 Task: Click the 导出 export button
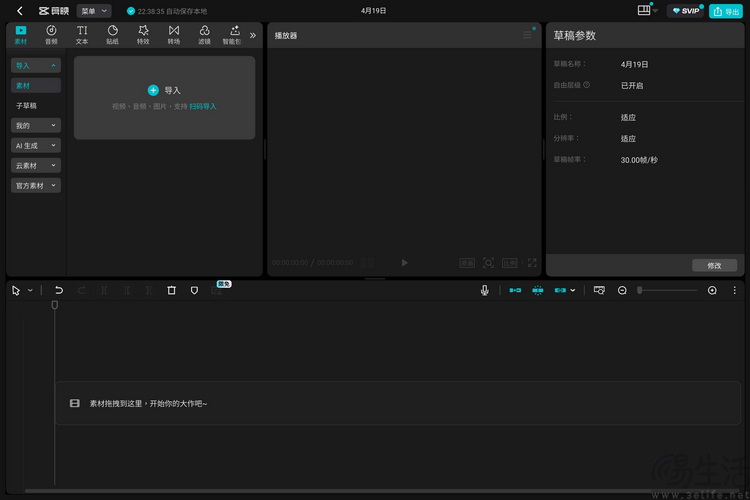(726, 11)
